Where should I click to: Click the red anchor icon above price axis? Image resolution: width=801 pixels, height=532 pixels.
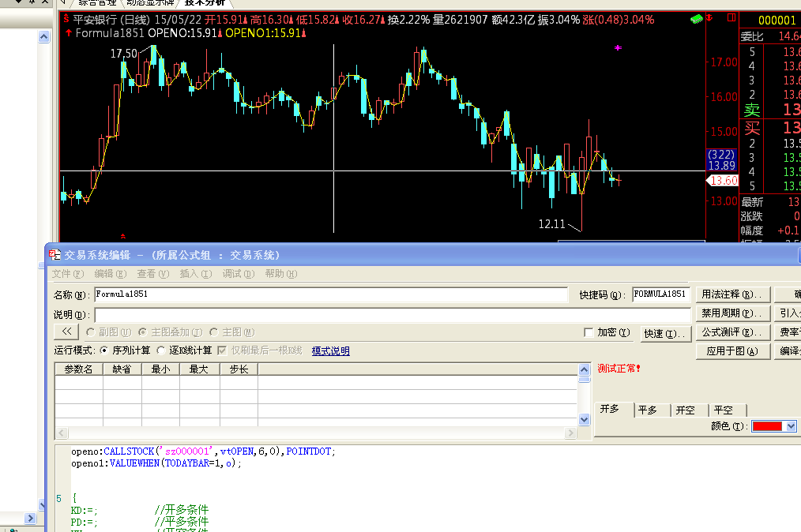709,18
